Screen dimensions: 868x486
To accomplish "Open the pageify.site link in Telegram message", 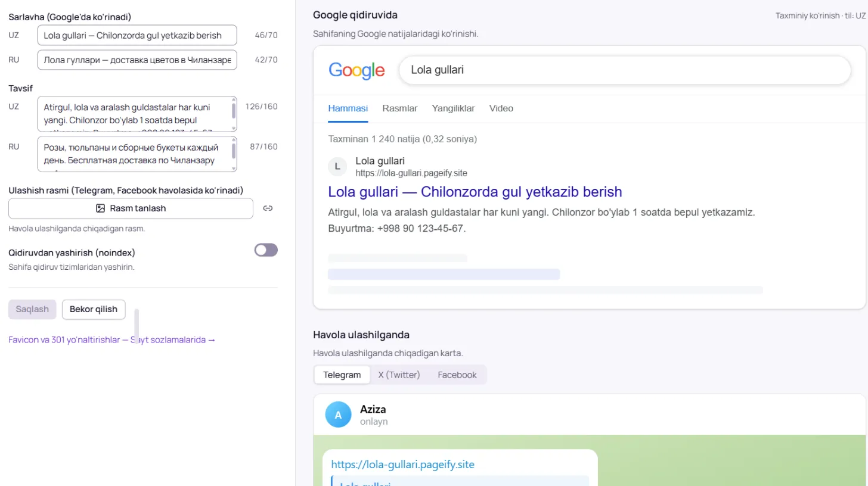I will click(403, 465).
